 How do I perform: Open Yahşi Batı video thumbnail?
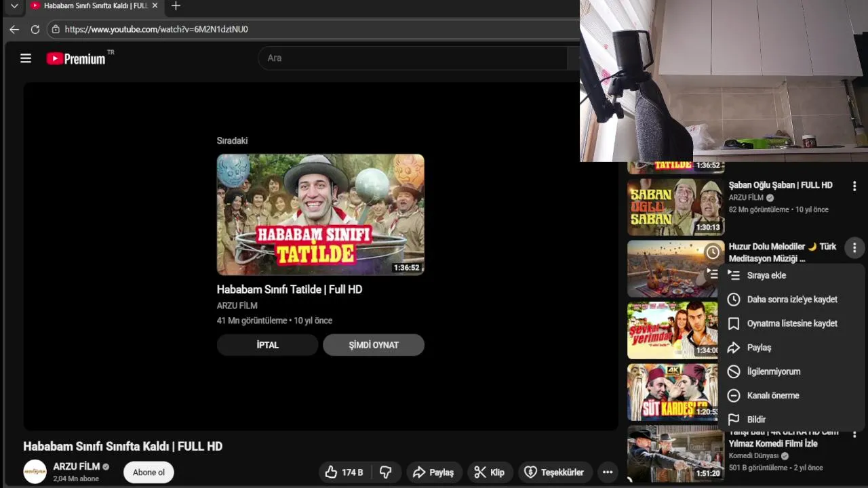tap(675, 453)
